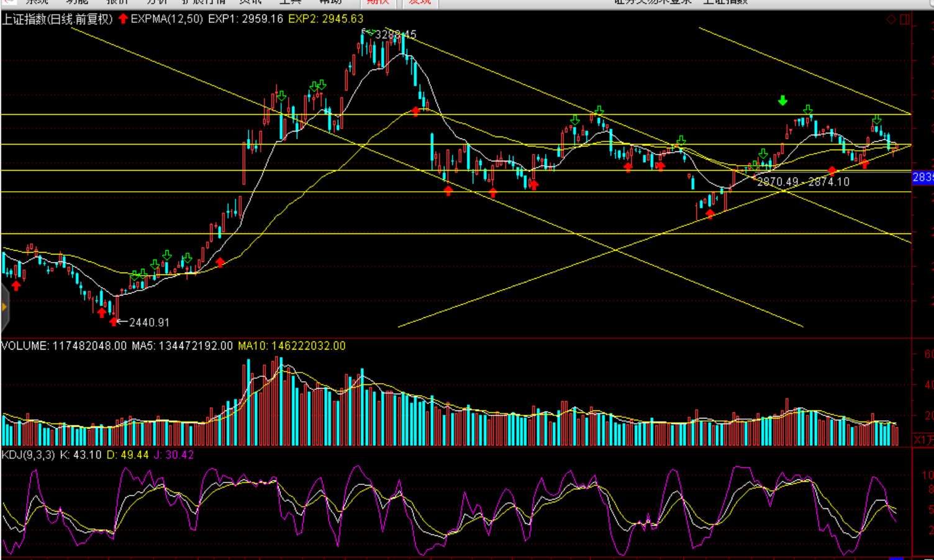Click the VOLUME indicator label
The width and height of the screenshot is (934, 560).
click(25, 346)
